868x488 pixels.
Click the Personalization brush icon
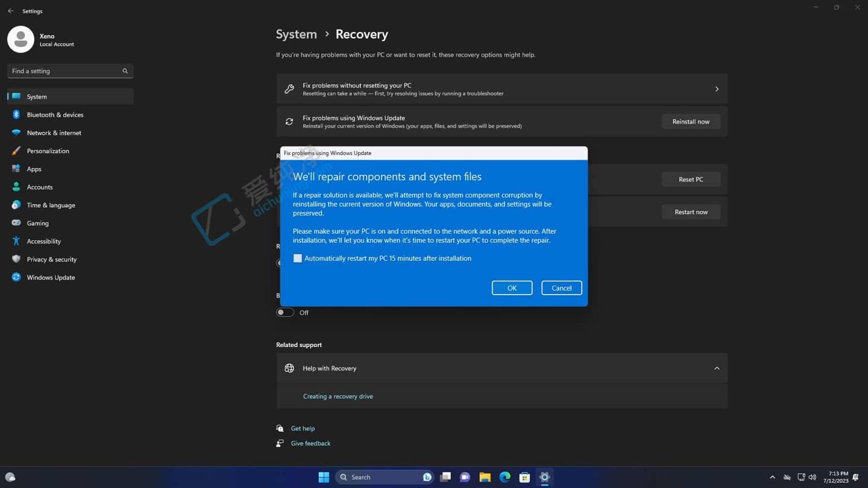click(15, 151)
